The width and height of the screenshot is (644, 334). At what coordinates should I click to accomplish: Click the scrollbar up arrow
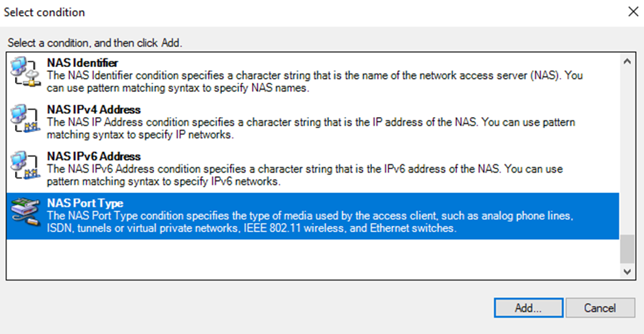(627, 62)
